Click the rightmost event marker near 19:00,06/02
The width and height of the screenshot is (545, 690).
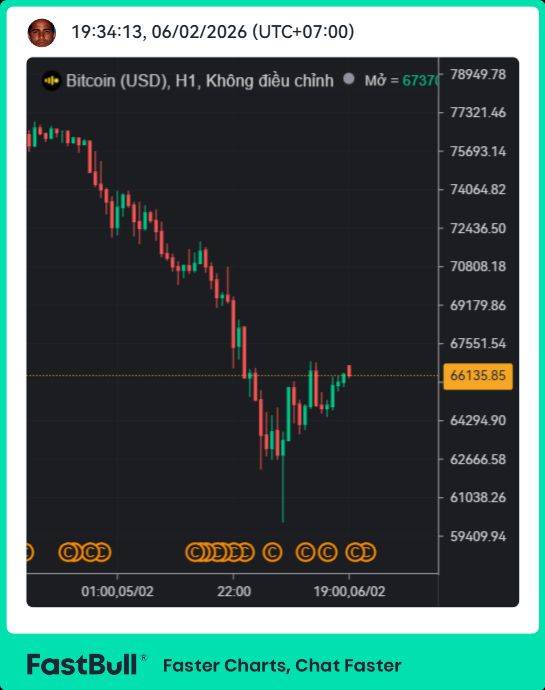pyautogui.click(x=367, y=552)
